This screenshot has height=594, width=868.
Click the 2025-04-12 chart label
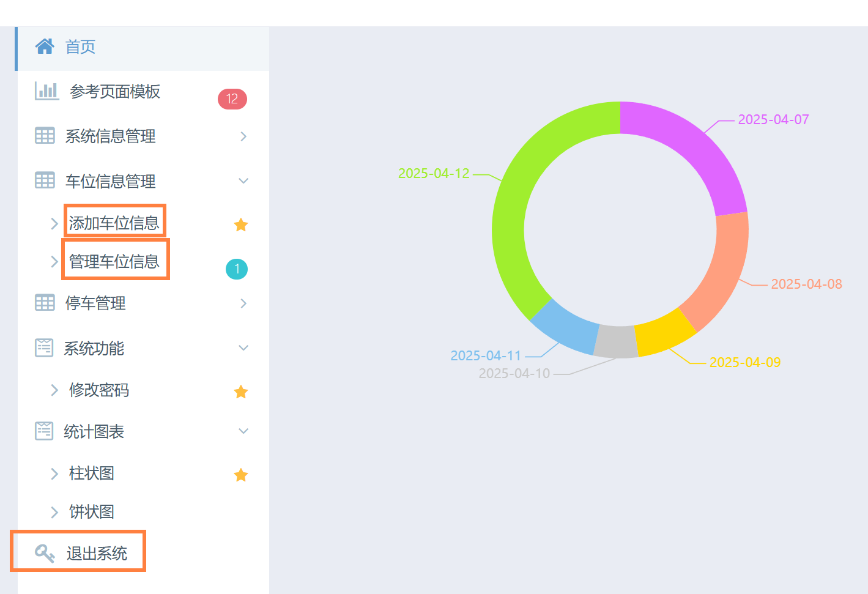click(434, 174)
